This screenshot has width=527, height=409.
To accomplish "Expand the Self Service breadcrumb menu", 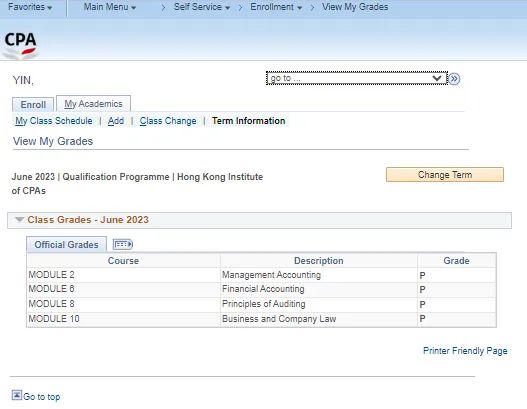I will (202, 7).
